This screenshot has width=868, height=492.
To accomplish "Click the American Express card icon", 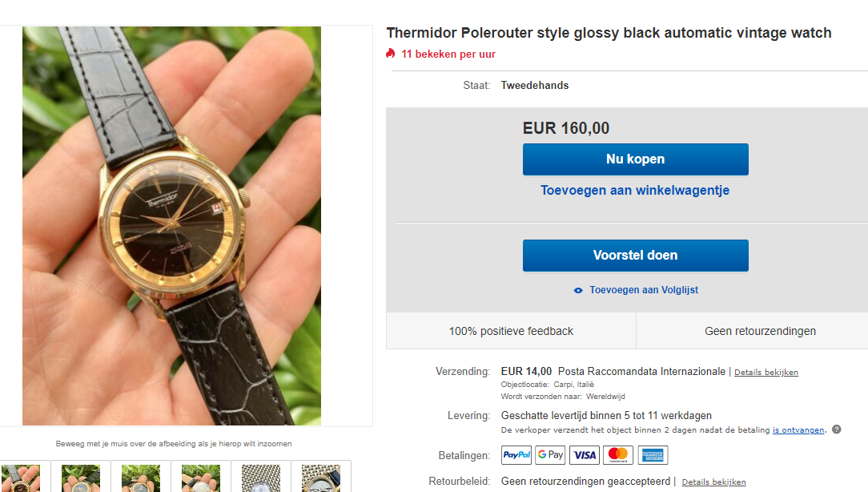I will coord(653,455).
